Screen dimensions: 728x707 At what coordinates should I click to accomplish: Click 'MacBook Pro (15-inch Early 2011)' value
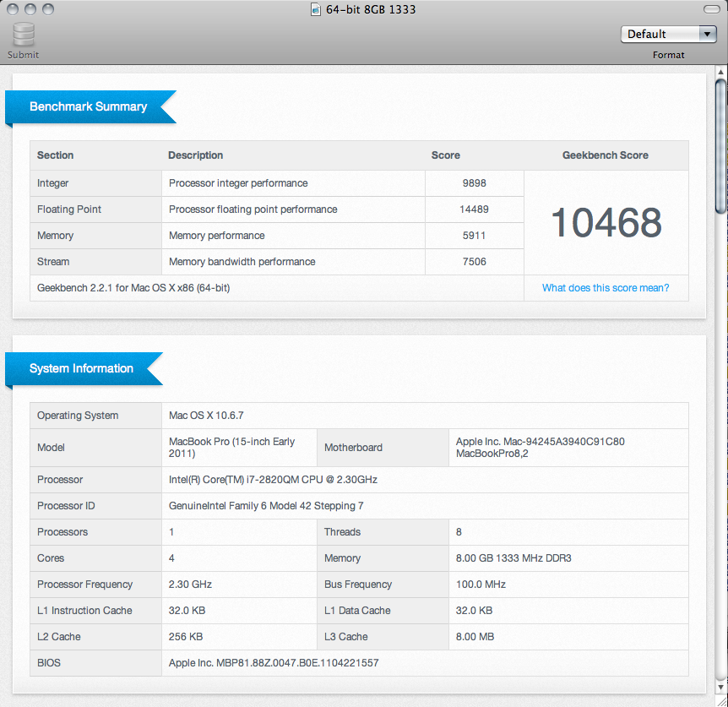231,448
